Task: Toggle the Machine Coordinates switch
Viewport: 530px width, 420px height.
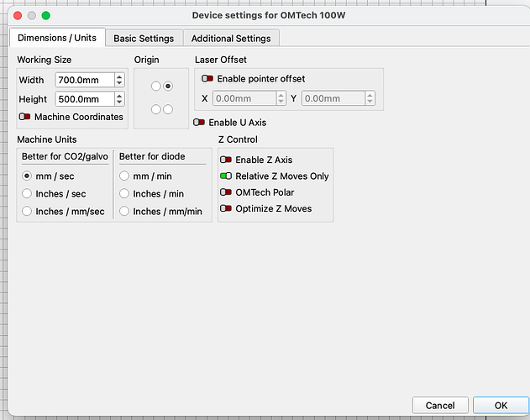Action: tap(25, 117)
